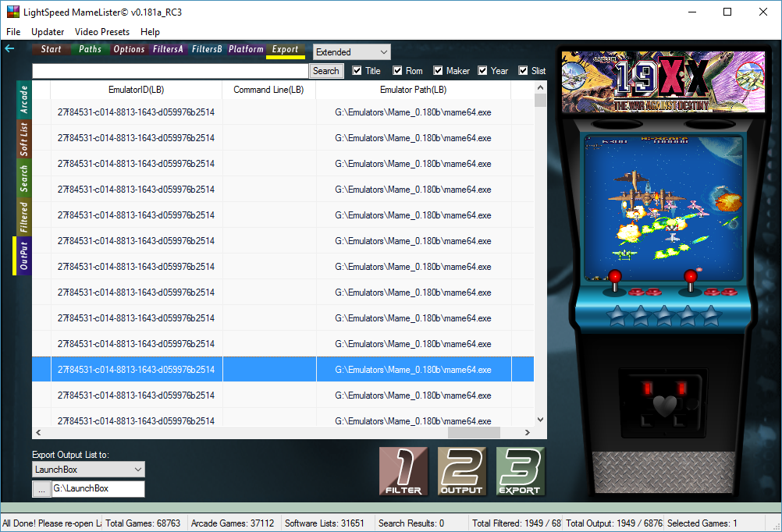
Task: Click the EmulatorID(LB) column header
Action: pyautogui.click(x=136, y=90)
